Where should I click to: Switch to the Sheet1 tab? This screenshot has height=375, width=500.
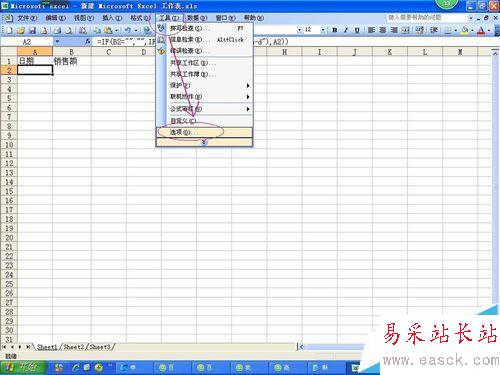point(47,347)
